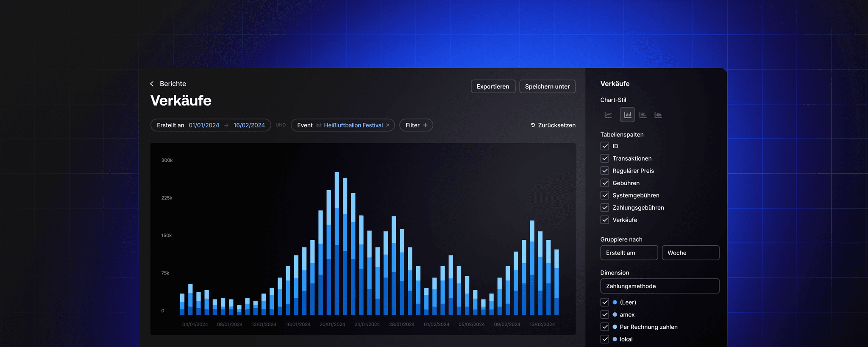Image resolution: width=868 pixels, height=347 pixels.
Task: Click the Gruppiere nach section label
Action: (621, 239)
